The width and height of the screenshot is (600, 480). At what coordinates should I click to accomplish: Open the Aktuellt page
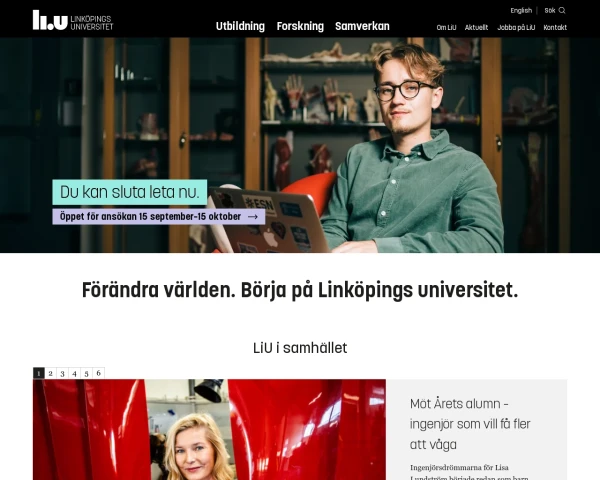click(x=476, y=28)
